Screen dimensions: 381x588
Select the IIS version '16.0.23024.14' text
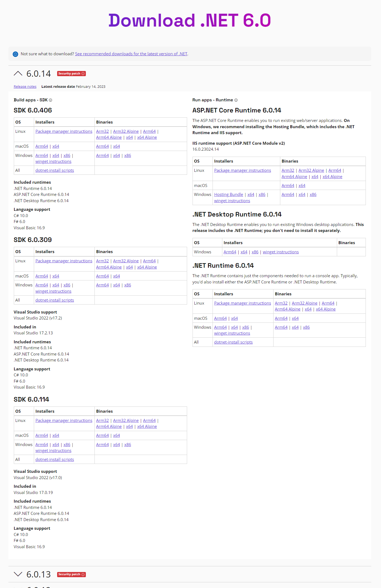206,149
